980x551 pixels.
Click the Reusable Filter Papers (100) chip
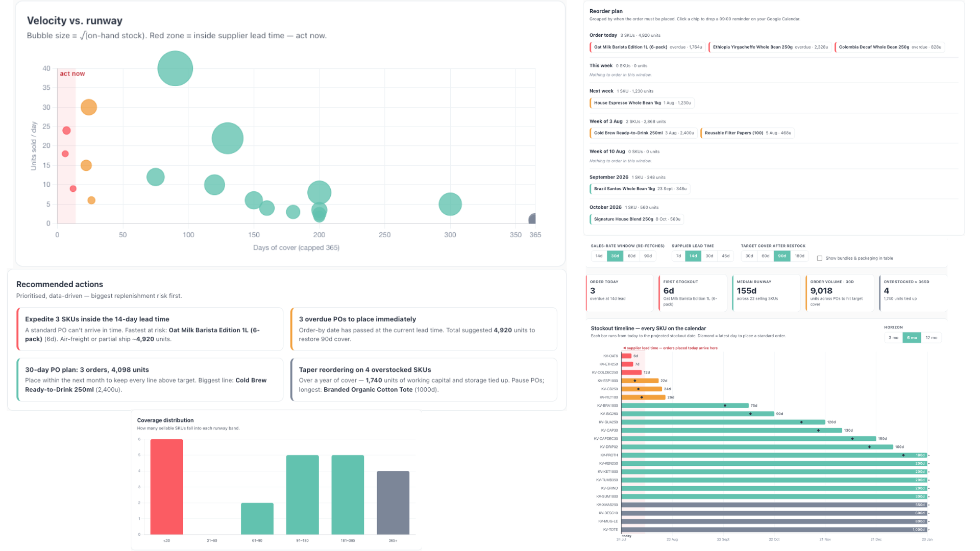pyautogui.click(x=747, y=133)
